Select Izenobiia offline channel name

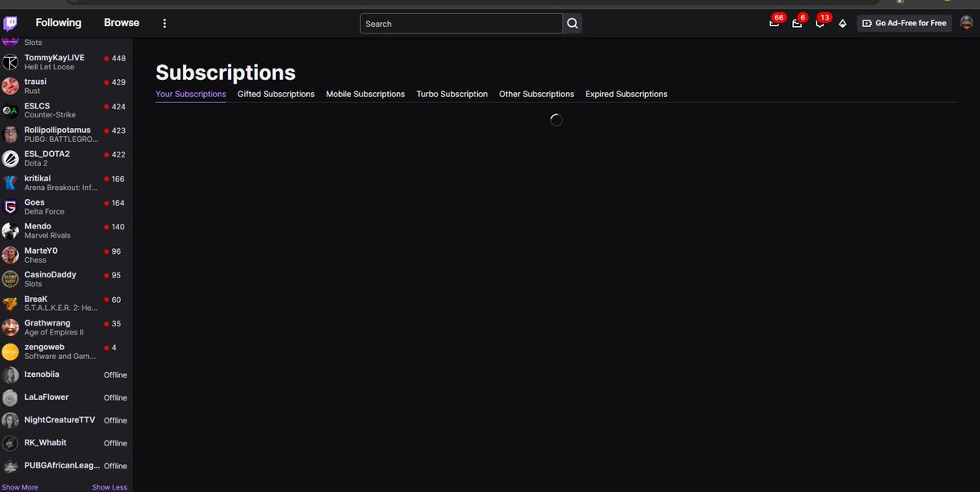pos(42,374)
